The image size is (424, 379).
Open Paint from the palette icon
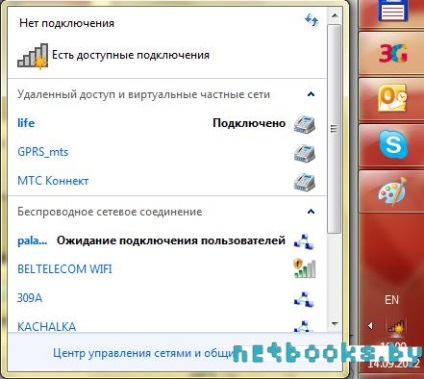click(392, 192)
